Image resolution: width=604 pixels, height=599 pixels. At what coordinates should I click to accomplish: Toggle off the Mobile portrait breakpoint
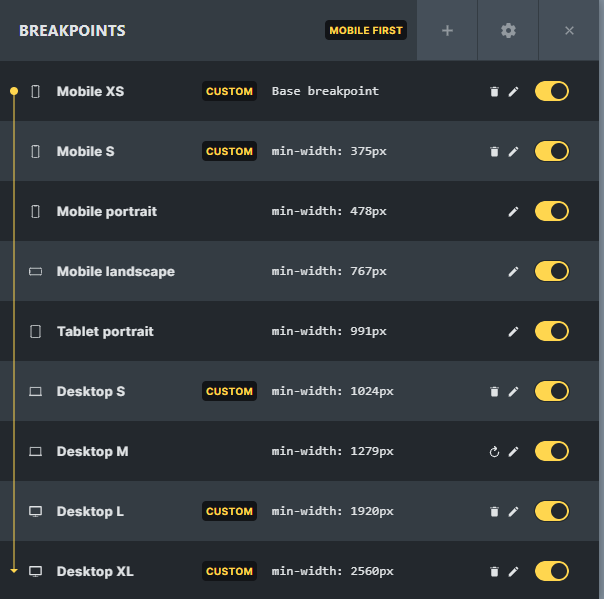pos(552,211)
